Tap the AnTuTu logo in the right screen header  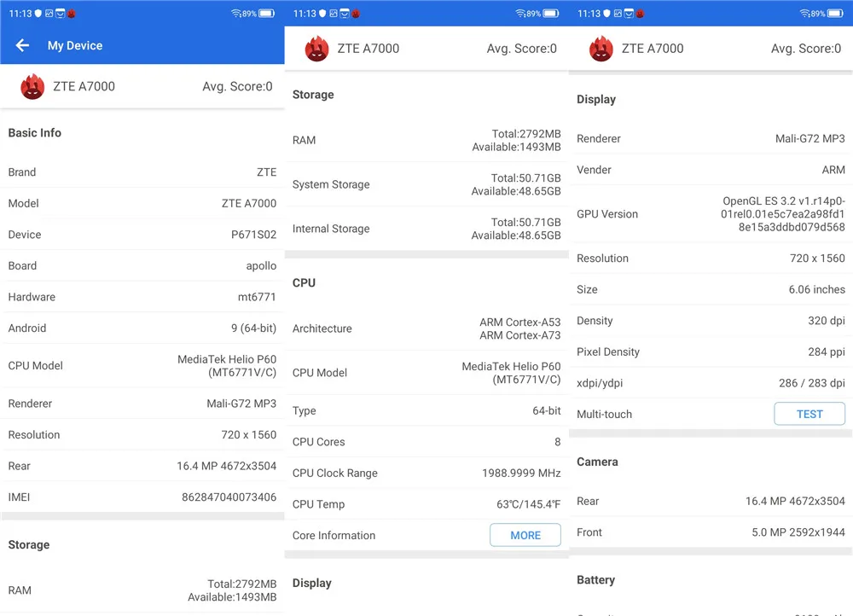pyautogui.click(x=601, y=49)
